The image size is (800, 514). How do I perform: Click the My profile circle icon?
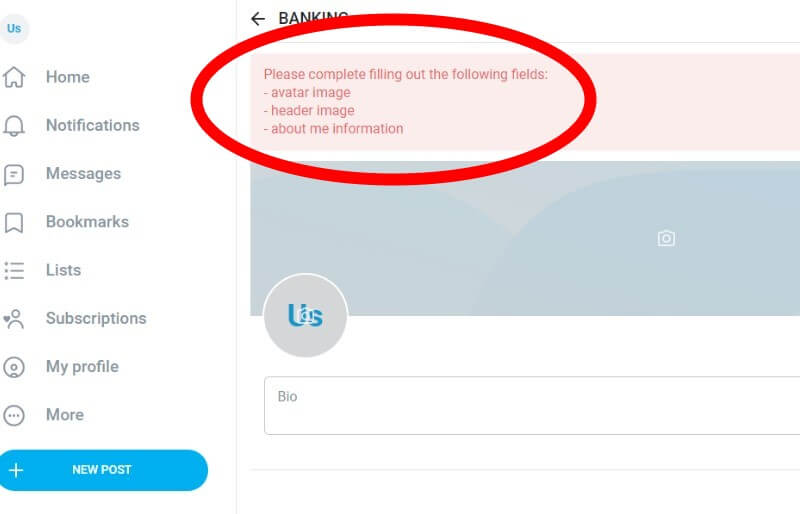14,367
